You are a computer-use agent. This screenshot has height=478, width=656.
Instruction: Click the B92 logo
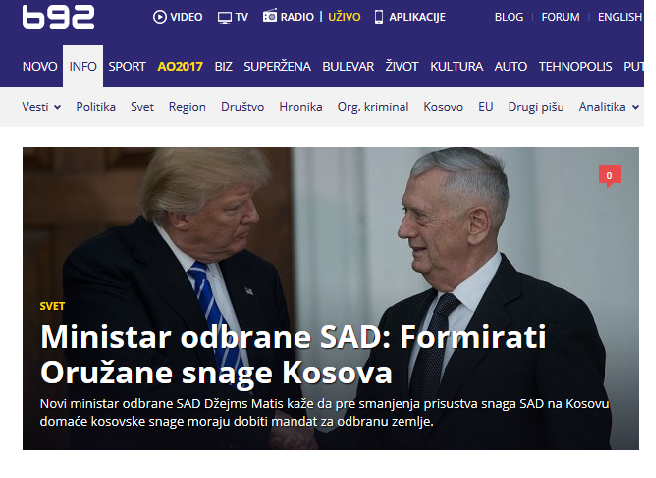click(x=59, y=17)
